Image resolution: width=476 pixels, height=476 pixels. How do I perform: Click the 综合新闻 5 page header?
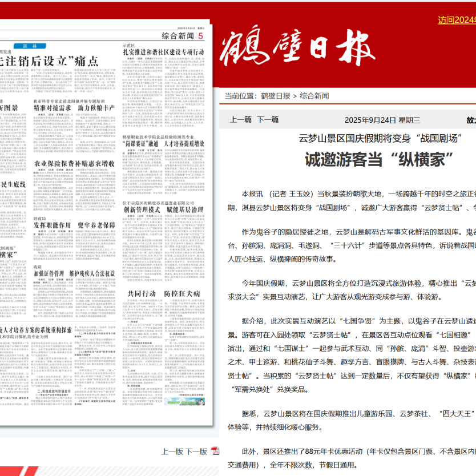pos(183,36)
